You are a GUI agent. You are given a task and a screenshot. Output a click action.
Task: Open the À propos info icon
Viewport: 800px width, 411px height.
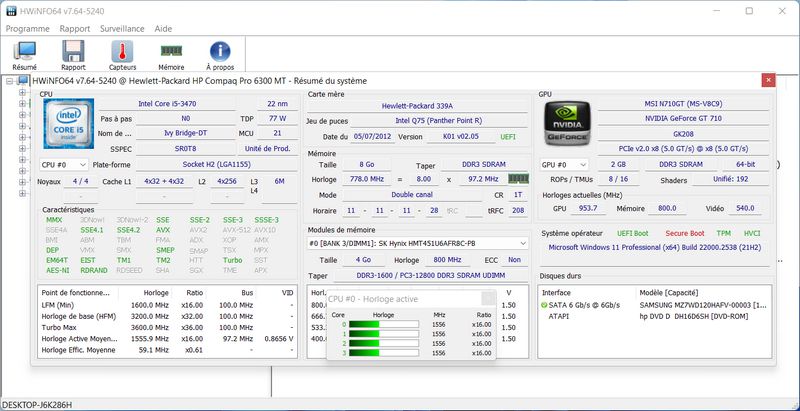(220, 55)
